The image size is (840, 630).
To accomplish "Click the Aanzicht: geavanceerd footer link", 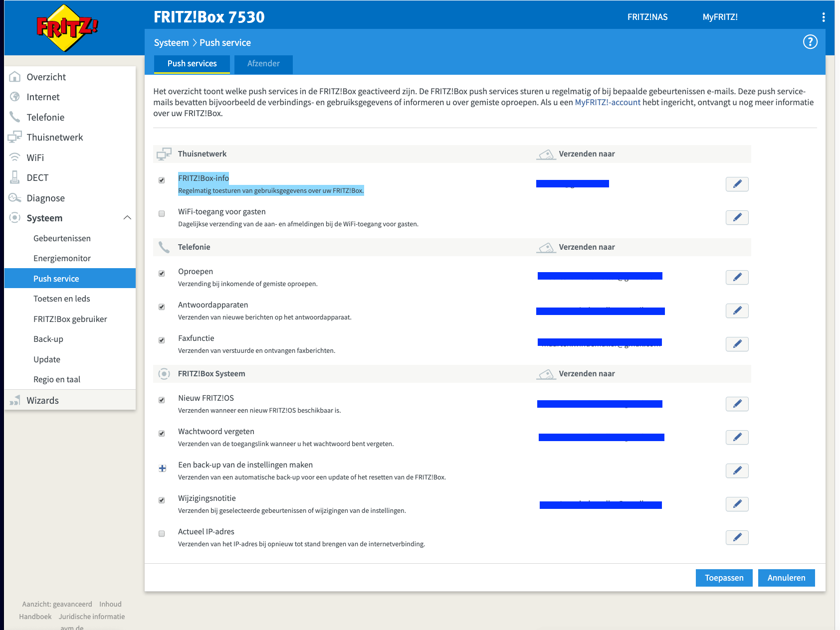I will (x=57, y=604).
